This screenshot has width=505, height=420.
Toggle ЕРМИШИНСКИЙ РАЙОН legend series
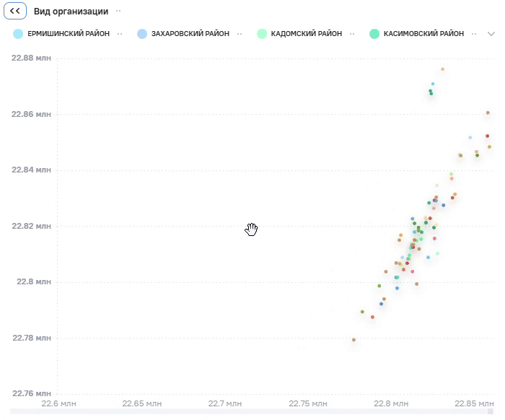pyautogui.click(x=69, y=33)
